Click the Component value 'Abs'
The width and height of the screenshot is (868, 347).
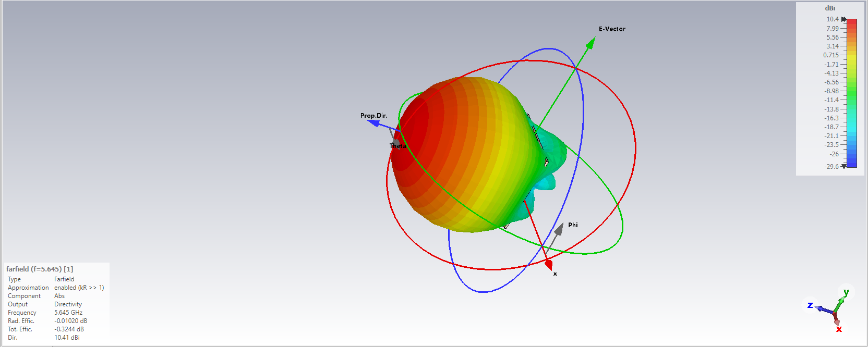tap(59, 296)
